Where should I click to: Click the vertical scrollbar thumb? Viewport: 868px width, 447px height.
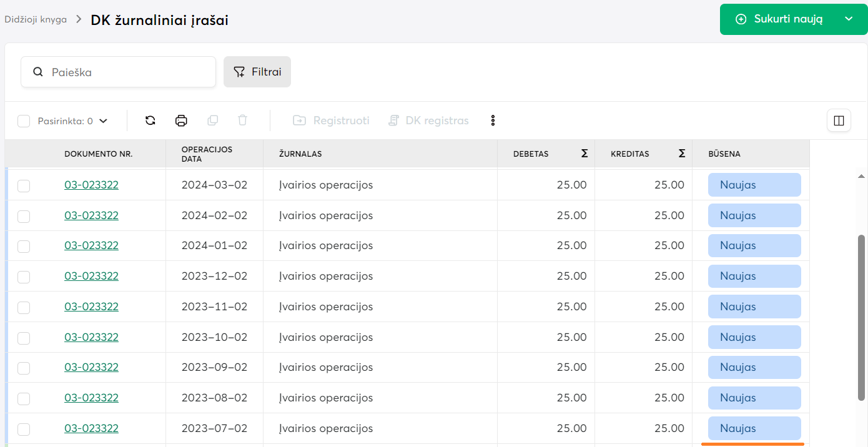(861, 317)
